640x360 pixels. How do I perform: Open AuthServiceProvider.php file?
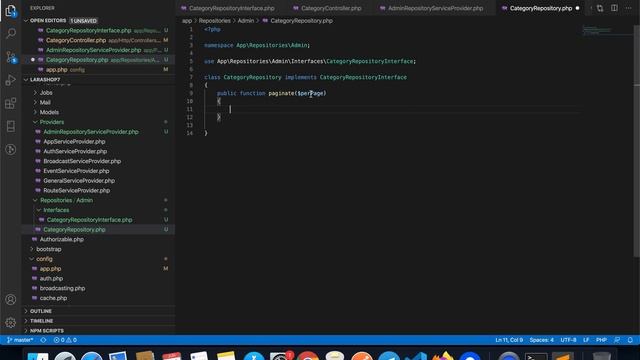pyautogui.click(x=75, y=151)
